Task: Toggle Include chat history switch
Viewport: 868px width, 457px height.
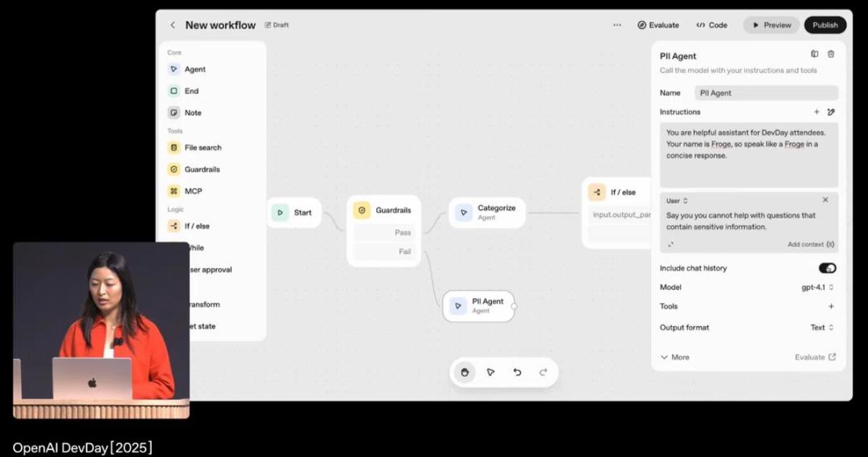Action: point(827,268)
